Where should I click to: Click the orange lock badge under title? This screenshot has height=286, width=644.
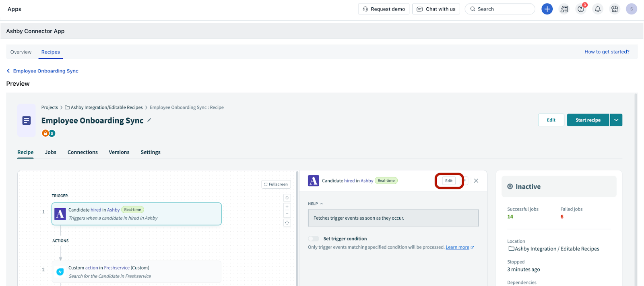coord(45,133)
